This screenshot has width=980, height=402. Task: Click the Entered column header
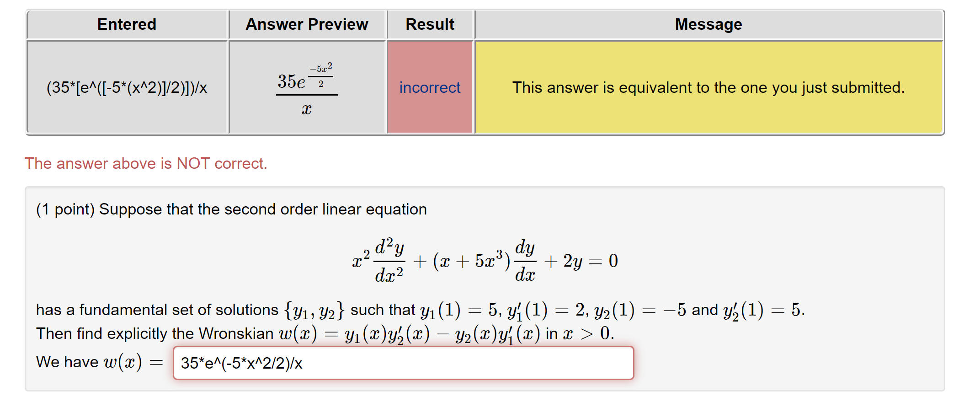[127, 24]
